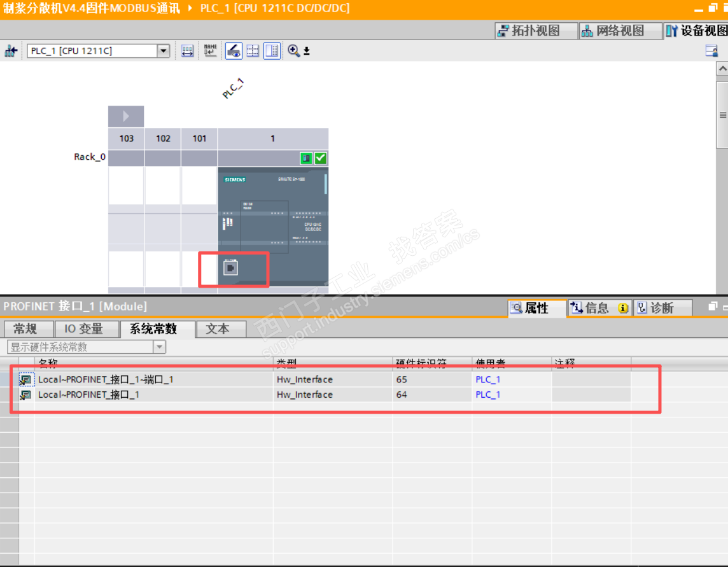
Task: Restore the editor window via title bar icon
Action: click(713, 8)
